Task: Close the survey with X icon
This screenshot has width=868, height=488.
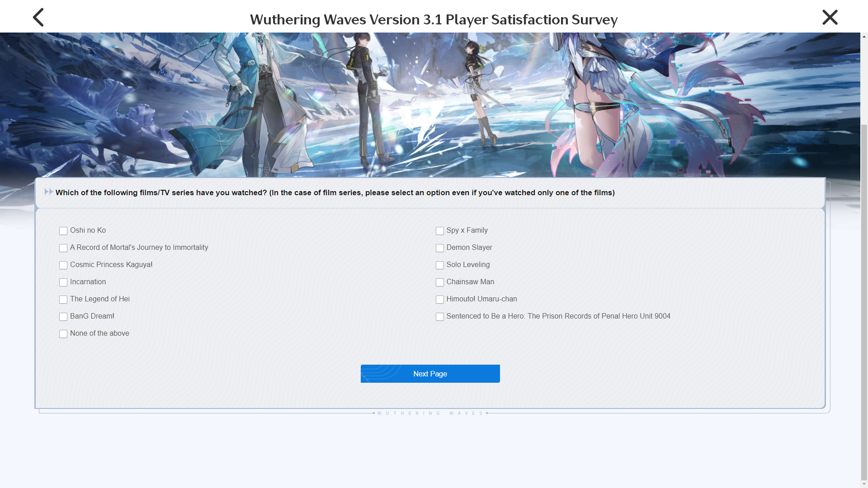Action: 830,18
